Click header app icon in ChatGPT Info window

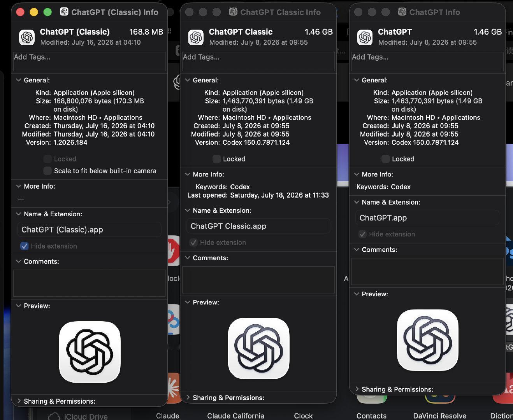pos(365,37)
